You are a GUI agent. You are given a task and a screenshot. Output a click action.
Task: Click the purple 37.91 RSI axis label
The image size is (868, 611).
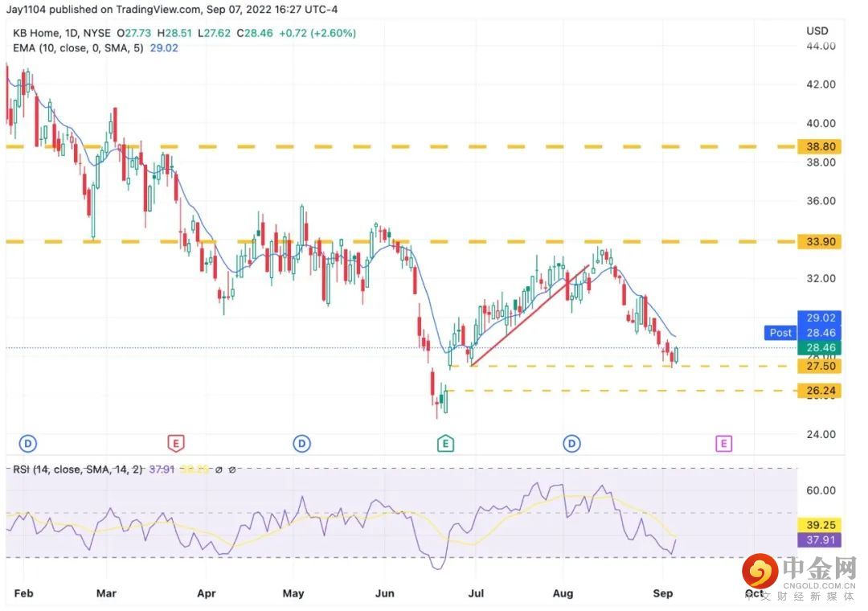click(820, 539)
